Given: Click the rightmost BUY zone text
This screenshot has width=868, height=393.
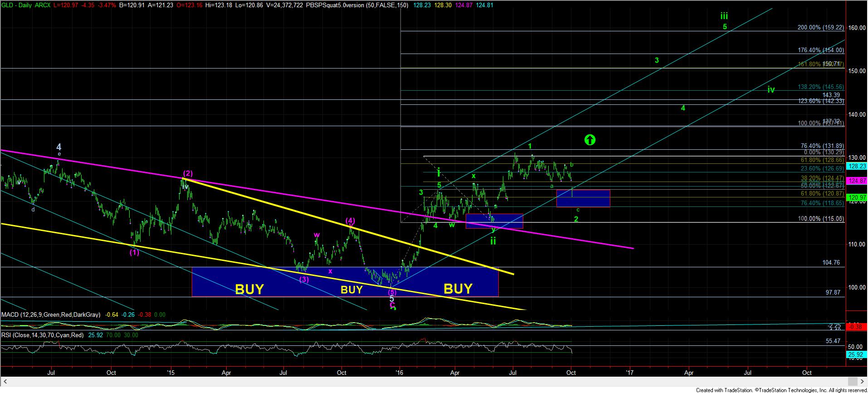Looking at the screenshot, I should 458,289.
